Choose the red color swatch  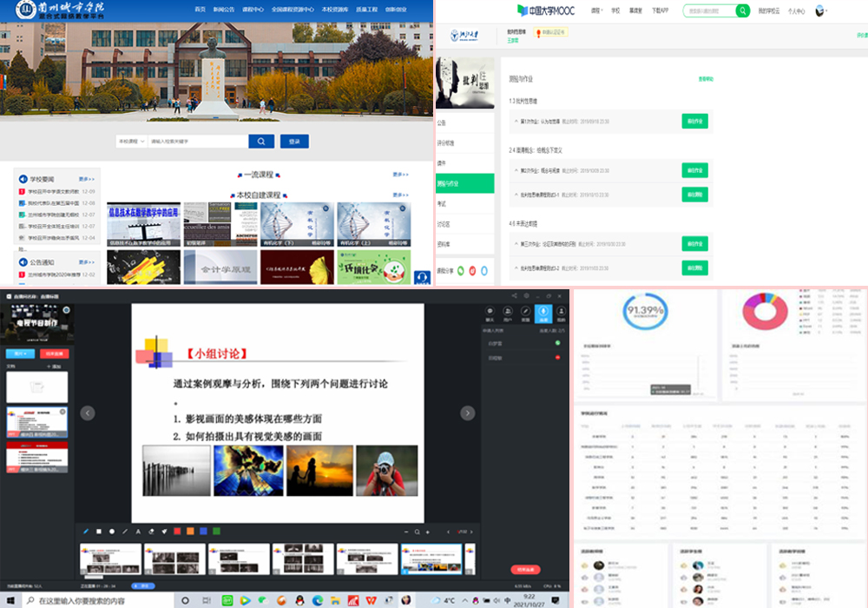coord(177,531)
